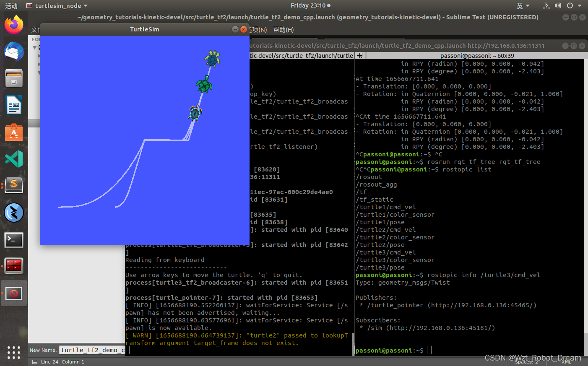
Task: Click '/turtle1/cmd_vel' in topic list
Action: 386,207
